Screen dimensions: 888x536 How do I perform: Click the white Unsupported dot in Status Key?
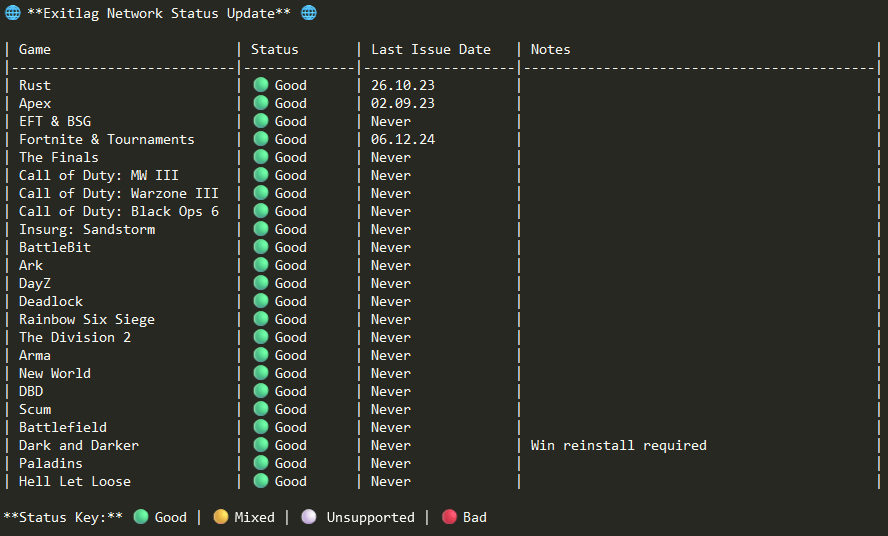pyautogui.click(x=309, y=517)
